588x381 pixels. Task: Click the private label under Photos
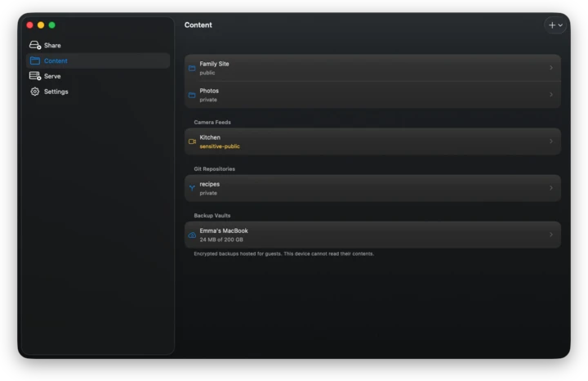208,100
